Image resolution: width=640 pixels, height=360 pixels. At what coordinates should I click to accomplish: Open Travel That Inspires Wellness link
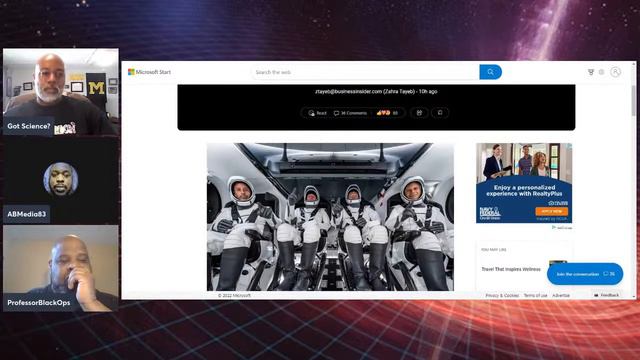tap(511, 269)
